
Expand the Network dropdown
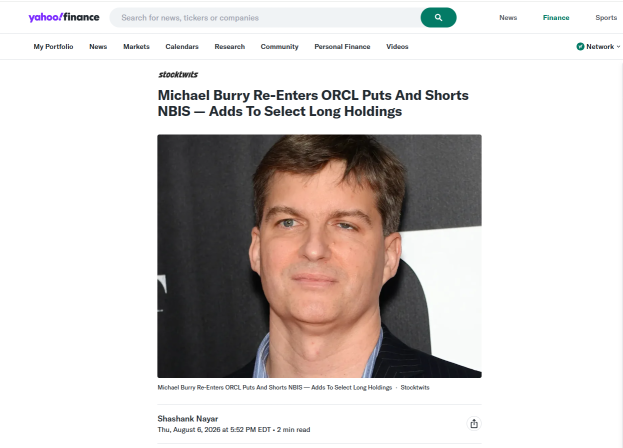pyautogui.click(x=600, y=46)
